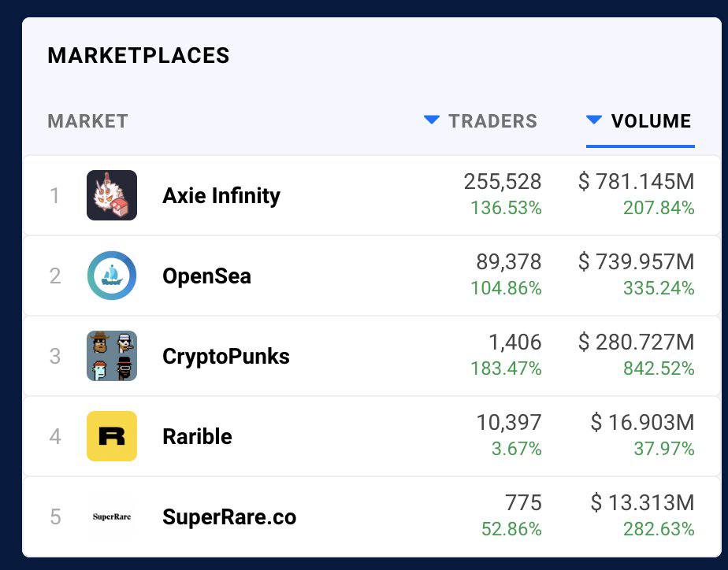Click the Marketplaces panel heading
728x570 pixels.
pyautogui.click(x=139, y=56)
